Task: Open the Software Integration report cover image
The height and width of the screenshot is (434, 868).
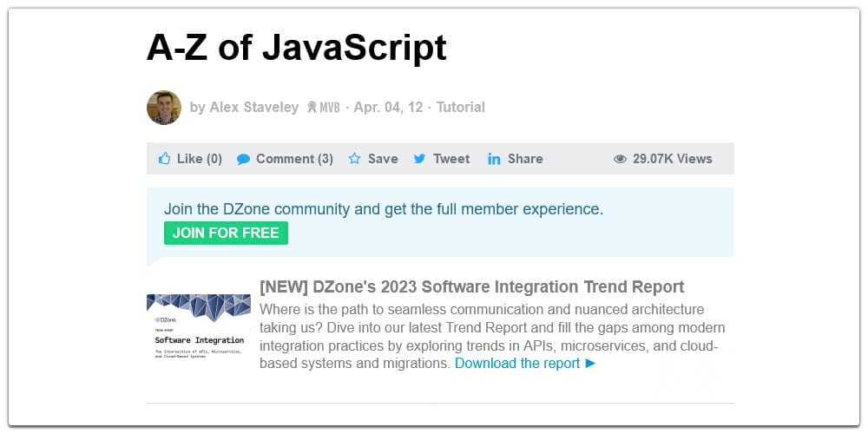Action: [x=198, y=327]
